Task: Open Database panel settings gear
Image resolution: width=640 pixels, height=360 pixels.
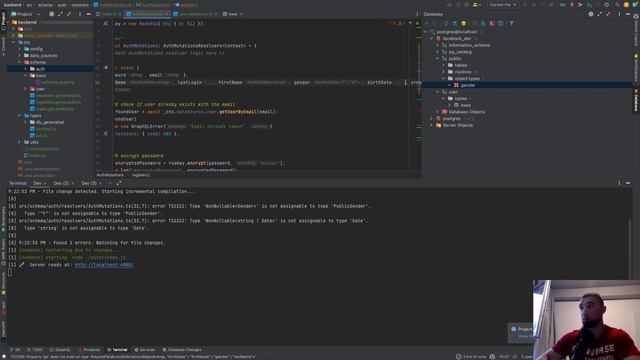Action: pyautogui.click(x=591, y=14)
